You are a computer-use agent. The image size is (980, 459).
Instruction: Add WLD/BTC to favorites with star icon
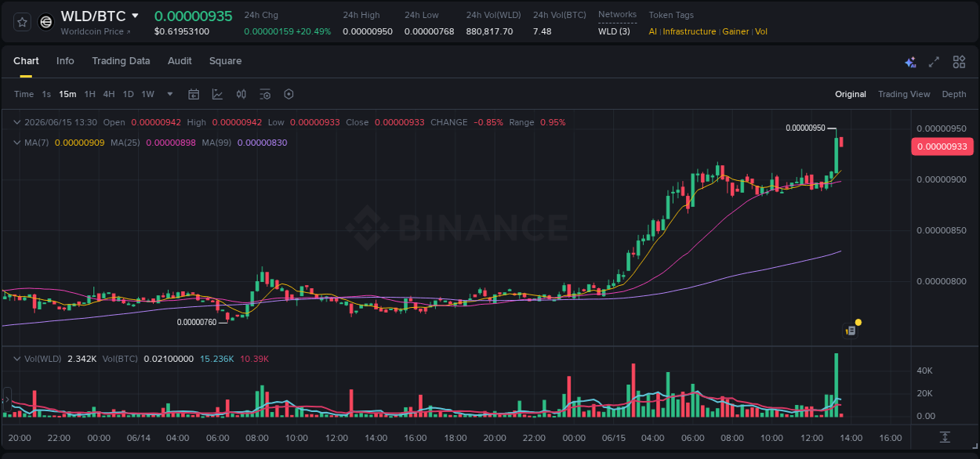(x=22, y=22)
